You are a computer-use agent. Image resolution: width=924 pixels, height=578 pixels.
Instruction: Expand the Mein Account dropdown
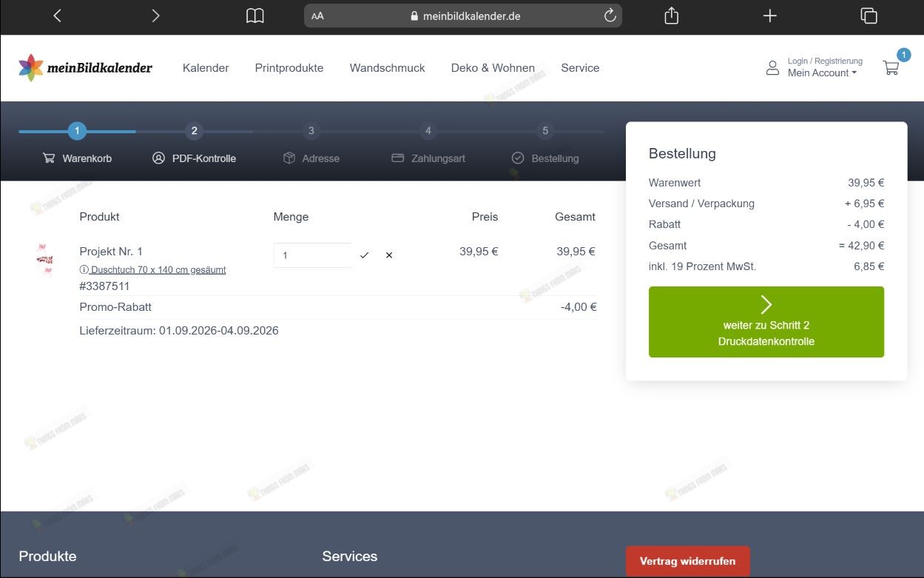tap(822, 73)
